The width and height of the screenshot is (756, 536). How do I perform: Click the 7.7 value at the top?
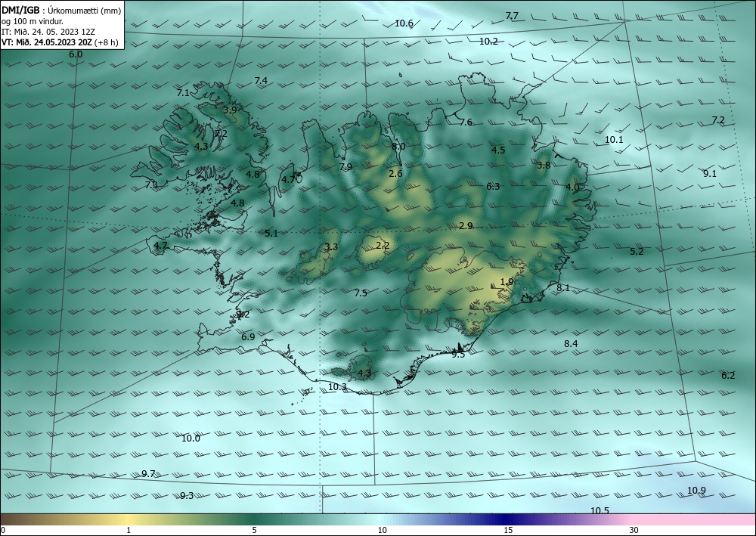click(x=512, y=16)
